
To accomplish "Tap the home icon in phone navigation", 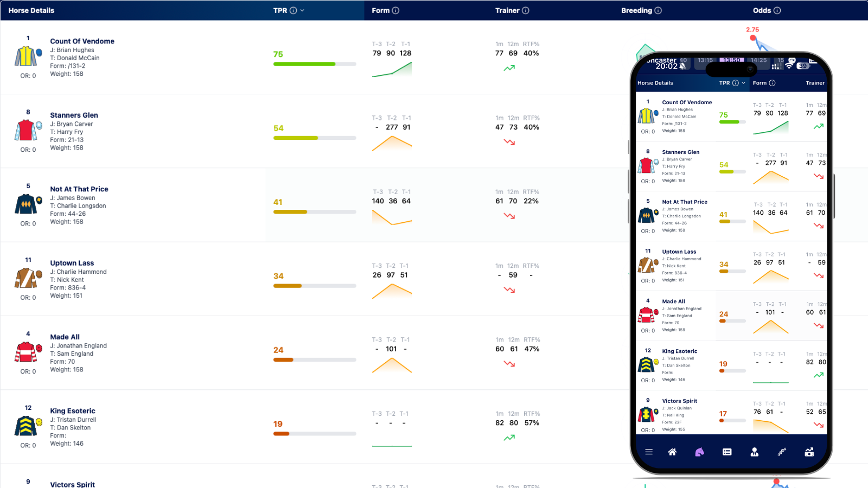I will [672, 452].
